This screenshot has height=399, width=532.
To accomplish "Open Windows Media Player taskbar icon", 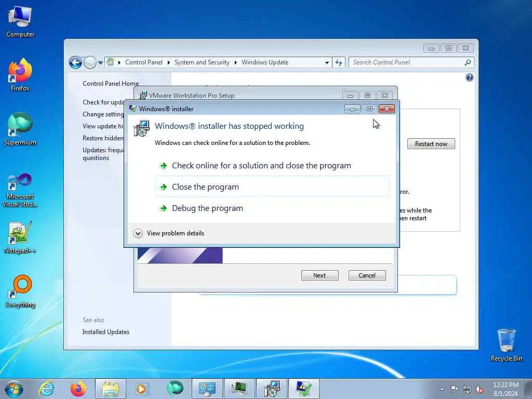I will pyautogui.click(x=142, y=389).
